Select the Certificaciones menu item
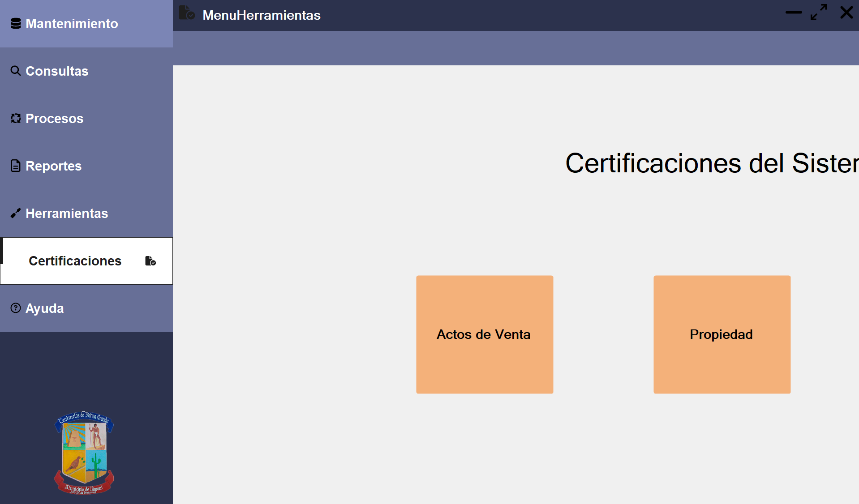859x504 pixels. point(86,261)
